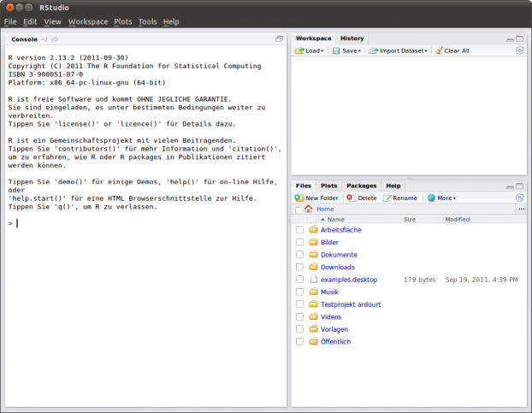This screenshot has width=532, height=413.
Task: Click the Öffentlich folder icon
Action: (314, 341)
